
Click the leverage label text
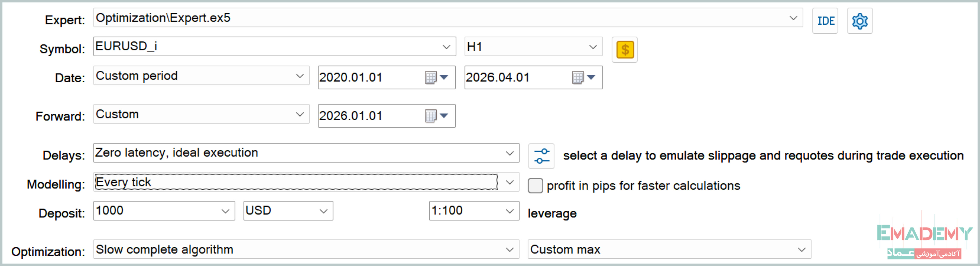click(x=552, y=214)
